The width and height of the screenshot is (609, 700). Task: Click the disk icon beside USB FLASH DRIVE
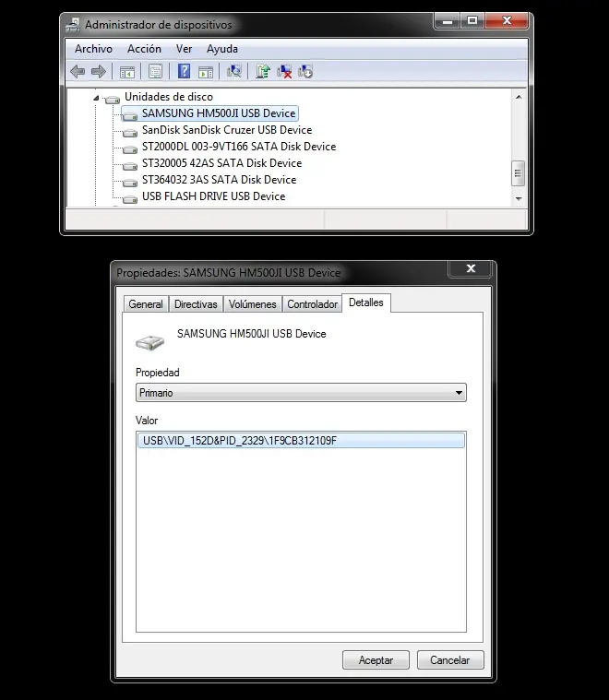pyautogui.click(x=129, y=199)
